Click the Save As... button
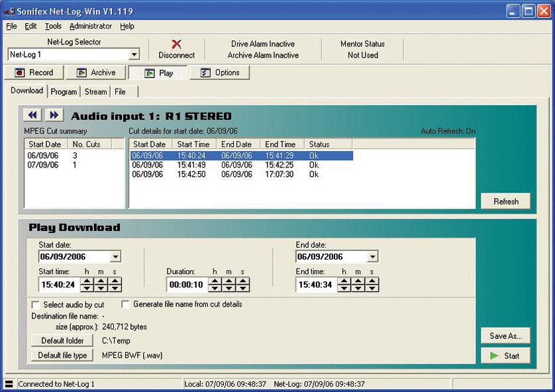The width and height of the screenshot is (555, 392). 505,336
